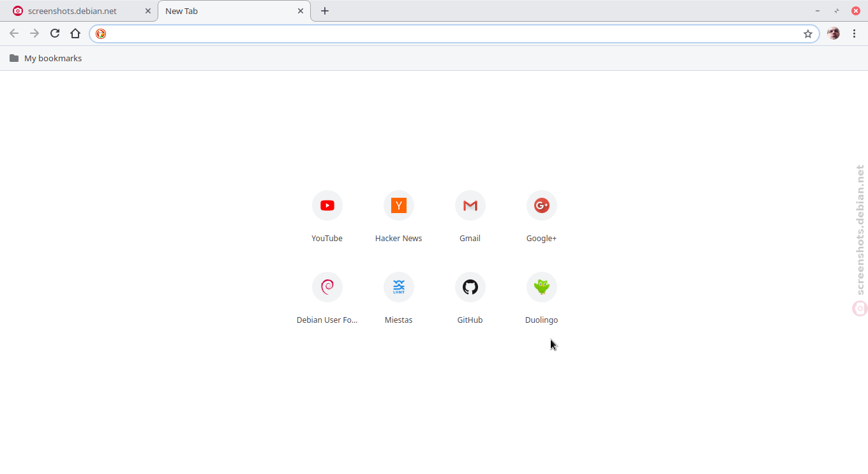
Task: Click the search engine icon in address bar
Action: [101, 34]
